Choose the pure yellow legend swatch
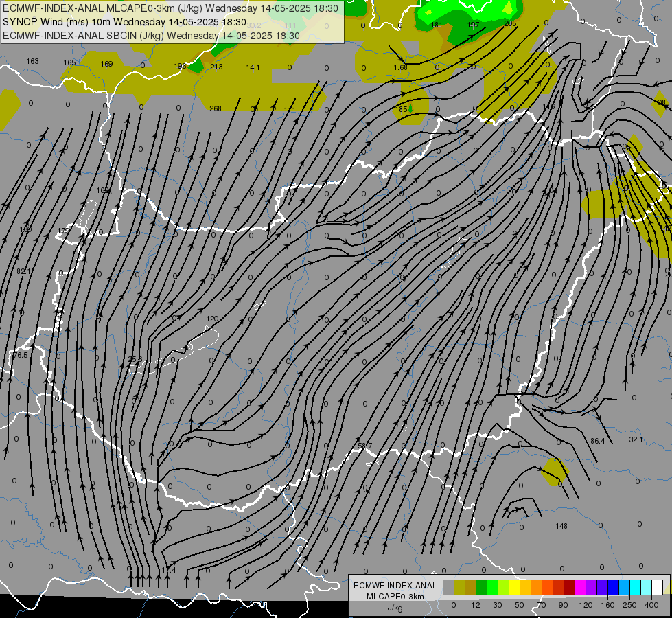Image resolution: width=672 pixels, height=618 pixels. 515,587
